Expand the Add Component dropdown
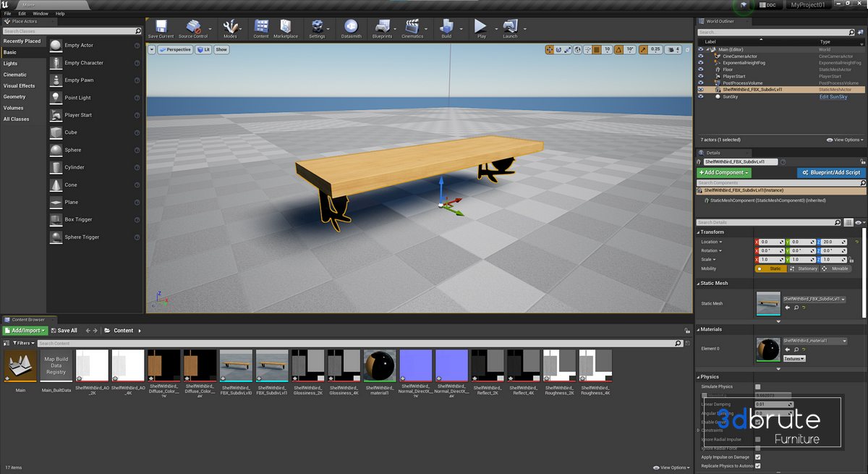868x474 pixels. (x=724, y=173)
